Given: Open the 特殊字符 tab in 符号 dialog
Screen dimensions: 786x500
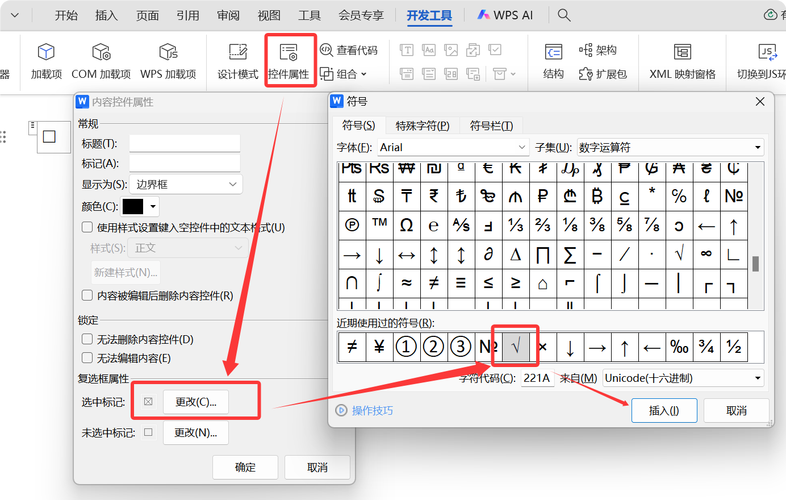Looking at the screenshot, I should coord(422,125).
